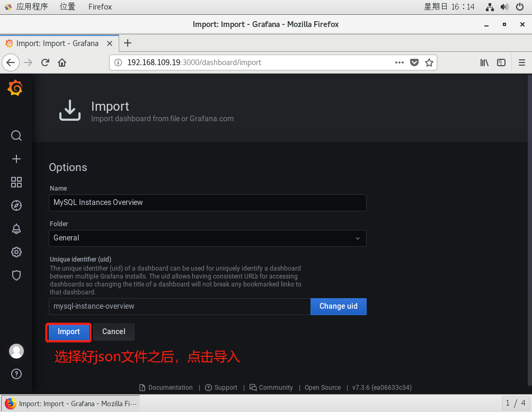Viewport: 532px width, 412px height.
Task: Open the Documentation footer link
Action: pos(166,387)
